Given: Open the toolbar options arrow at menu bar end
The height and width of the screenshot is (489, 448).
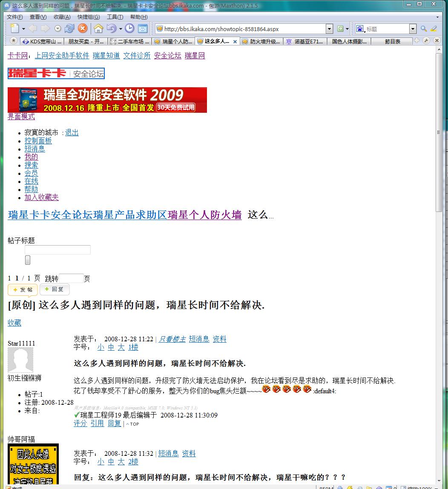Looking at the screenshot, I should click(437, 17).
